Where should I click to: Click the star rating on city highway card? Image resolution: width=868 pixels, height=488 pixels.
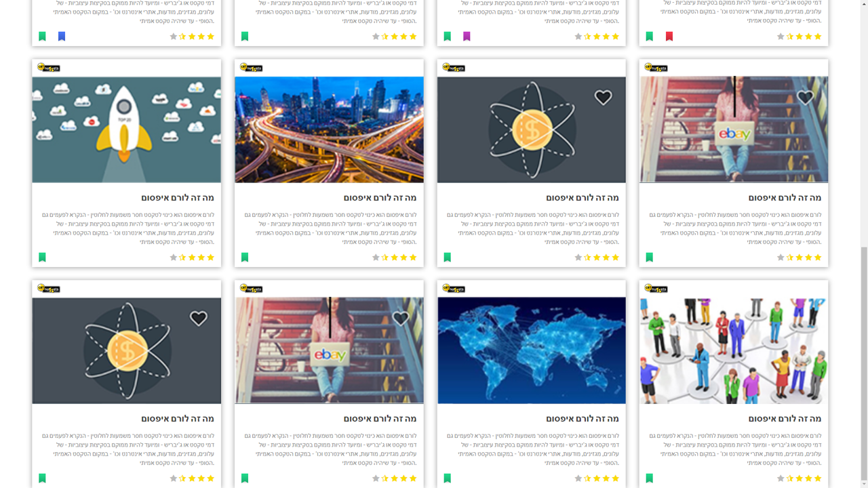[x=395, y=258]
